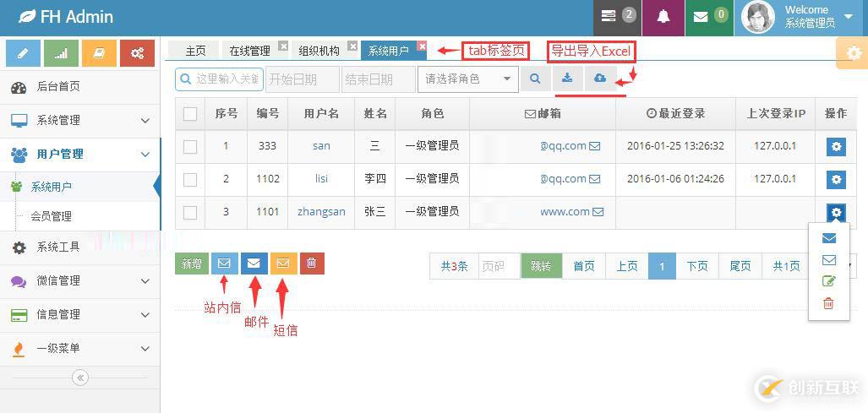
Task: Open the Welcome user dropdown arrow
Action: (849, 17)
